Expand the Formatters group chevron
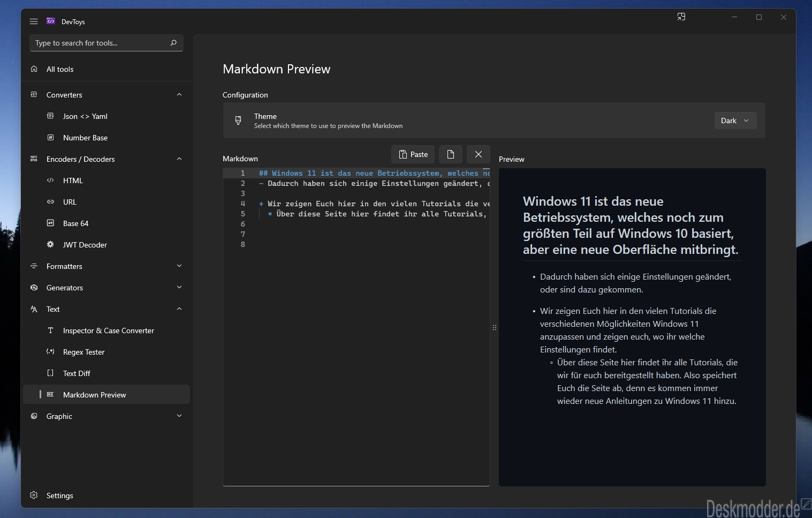This screenshot has height=518, width=812. coord(179,266)
